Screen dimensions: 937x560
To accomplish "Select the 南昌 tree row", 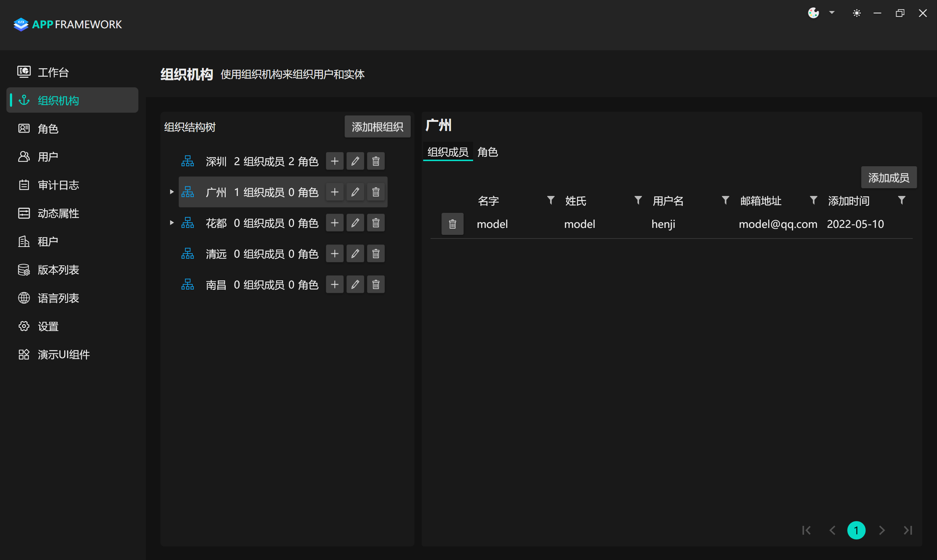I will point(283,284).
